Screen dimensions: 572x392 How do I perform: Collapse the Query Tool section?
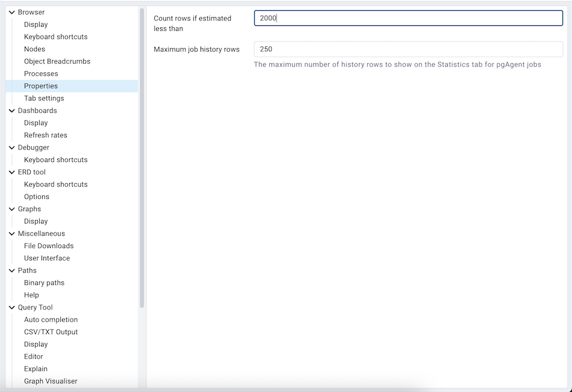(x=11, y=306)
